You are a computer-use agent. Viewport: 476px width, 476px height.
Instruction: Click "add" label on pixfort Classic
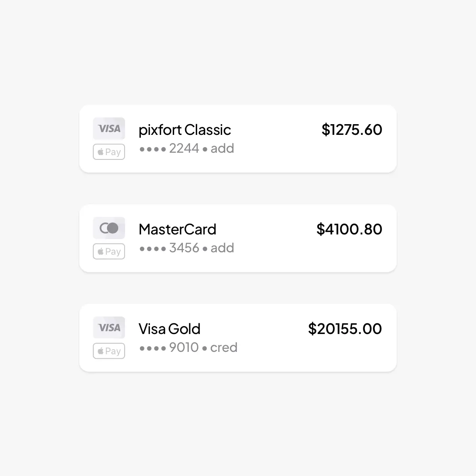[222, 148]
